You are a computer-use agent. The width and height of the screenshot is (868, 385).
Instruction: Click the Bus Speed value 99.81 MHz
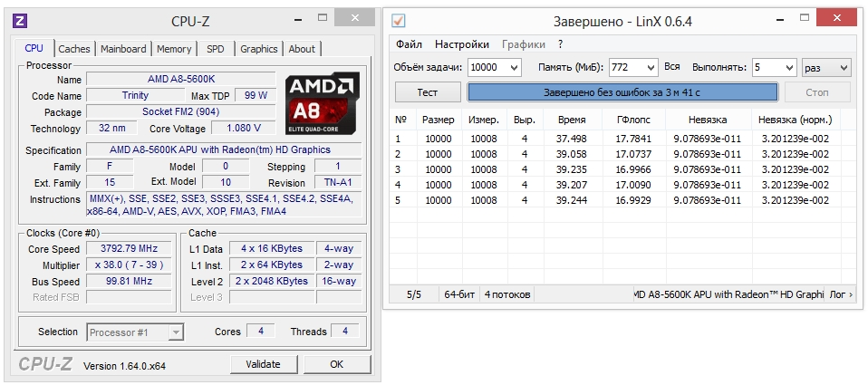coord(129,281)
